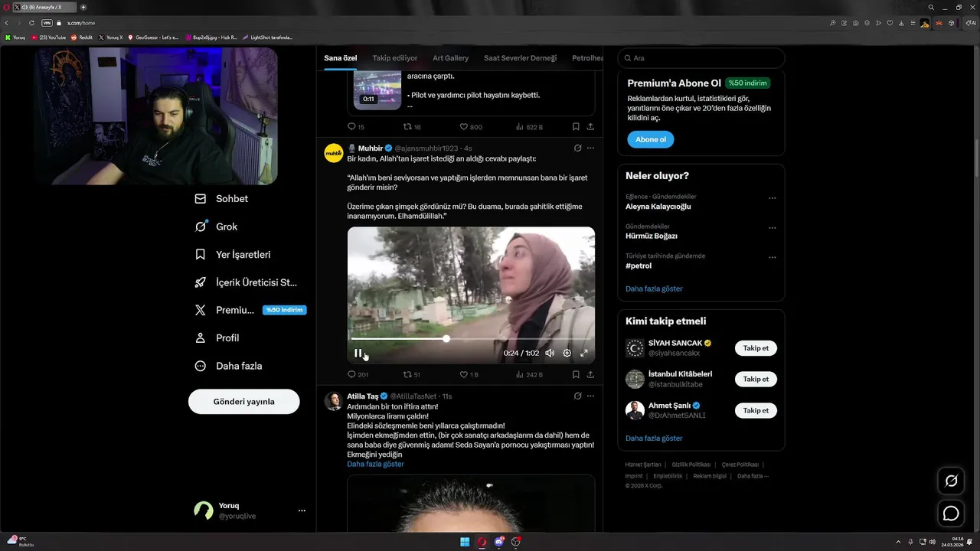This screenshot has height=551, width=980.
Task: Switch to Saat Severler Derneği tab
Action: pyautogui.click(x=520, y=58)
